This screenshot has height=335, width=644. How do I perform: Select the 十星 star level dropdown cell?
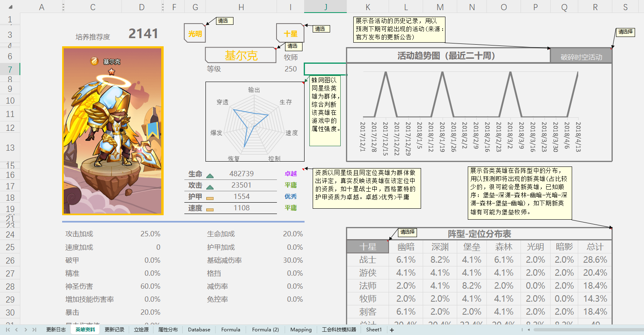[290, 34]
